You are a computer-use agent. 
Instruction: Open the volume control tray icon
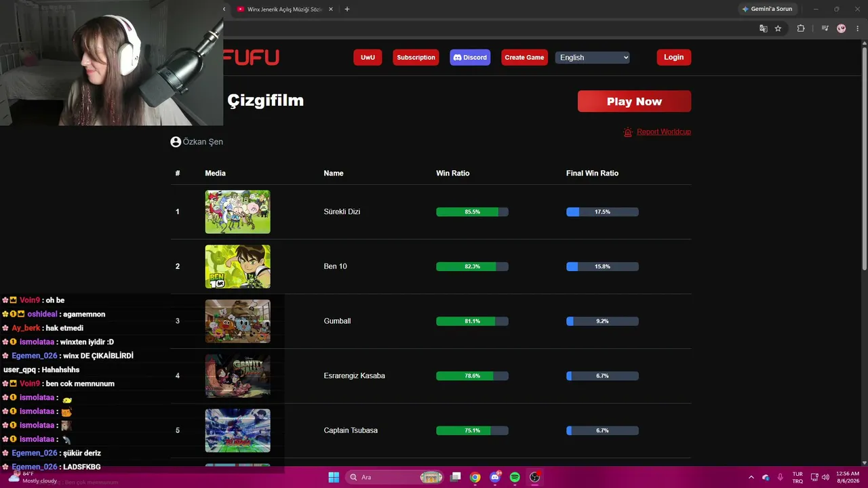tap(825, 477)
